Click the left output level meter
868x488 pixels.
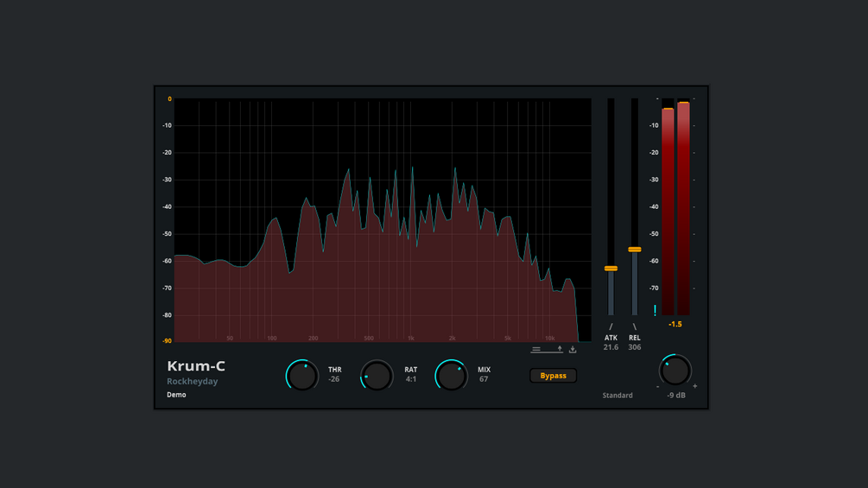tap(668, 207)
